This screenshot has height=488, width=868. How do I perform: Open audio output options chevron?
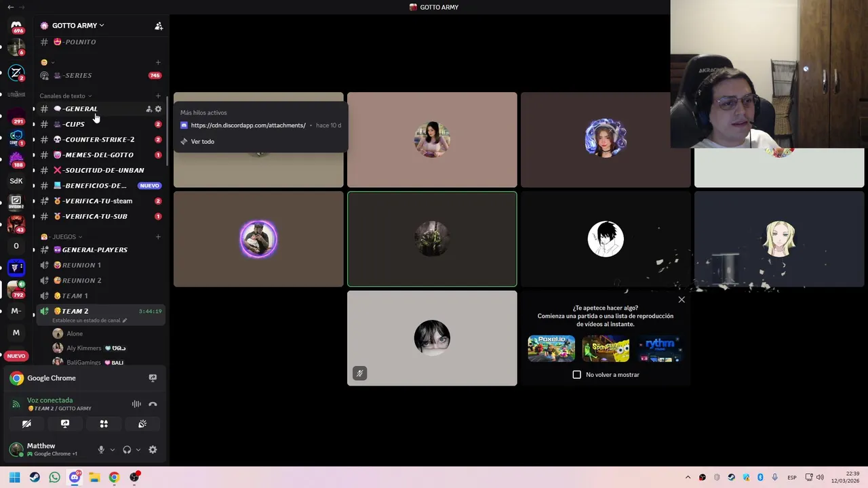point(138,449)
